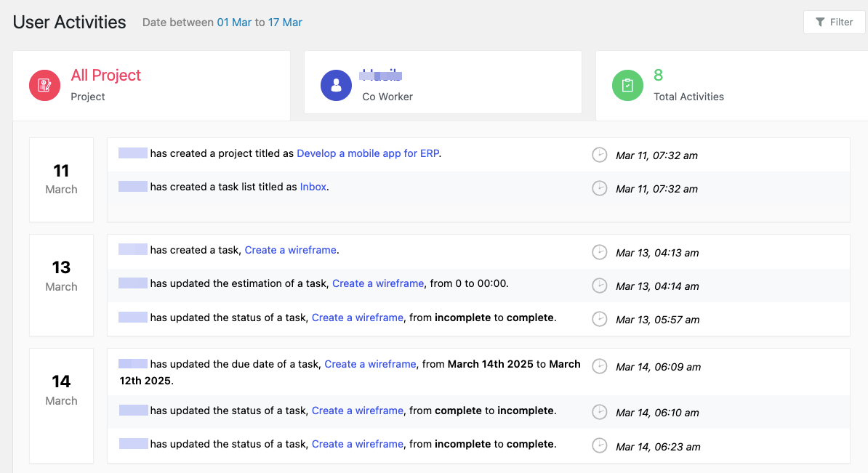868x473 pixels.
Task: Click clock icon beside Mar 11, 07:32 am project entry
Action: point(599,155)
